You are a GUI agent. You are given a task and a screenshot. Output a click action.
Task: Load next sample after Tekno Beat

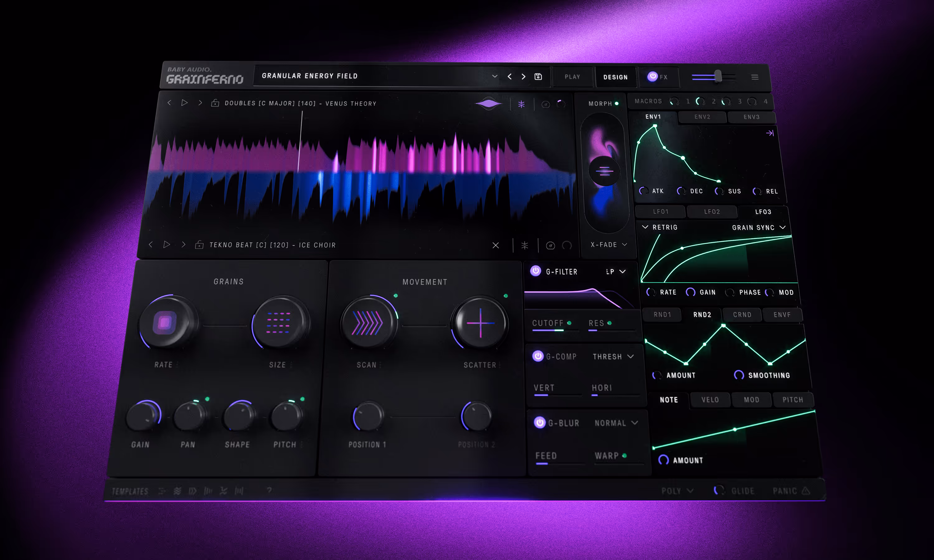click(x=183, y=245)
